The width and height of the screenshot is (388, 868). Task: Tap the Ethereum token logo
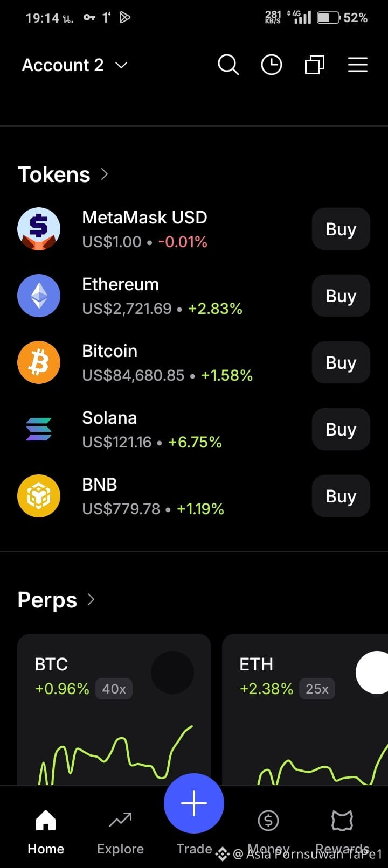tap(39, 296)
